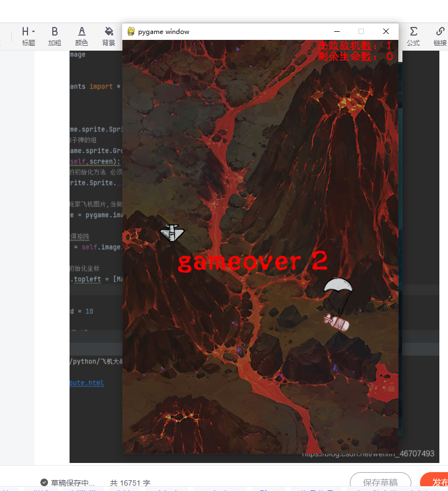448x491 pixels.
Task: Open the bute.html link in code block
Action: 87,383
